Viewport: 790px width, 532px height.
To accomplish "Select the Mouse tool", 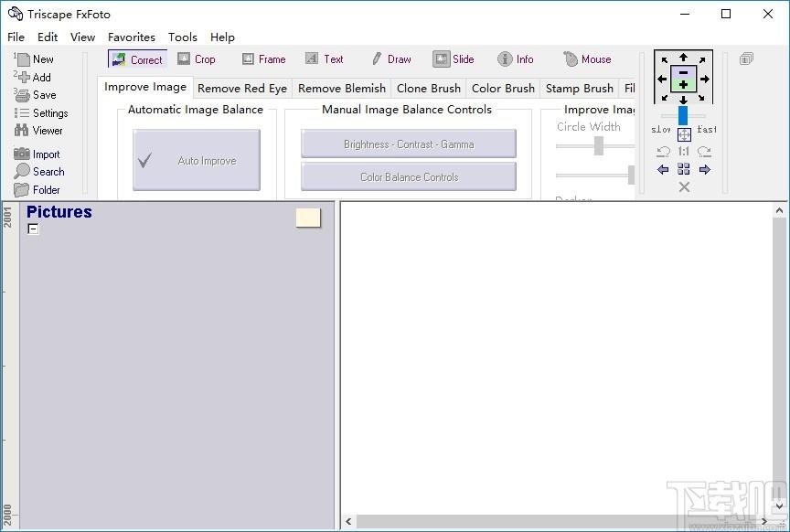I will (587, 59).
